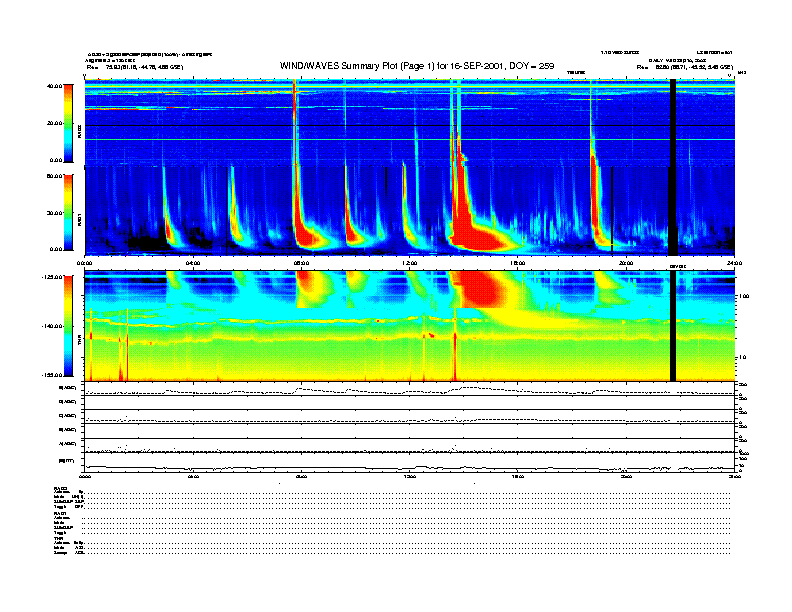Click 16:00 tick label under RAD1 spectrogram
792x612 pixels.
[x=518, y=263]
